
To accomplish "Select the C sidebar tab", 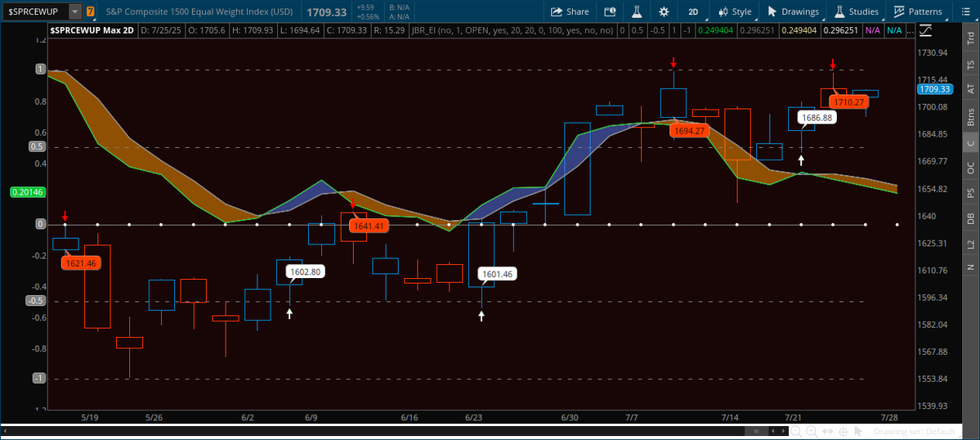I will tap(971, 143).
